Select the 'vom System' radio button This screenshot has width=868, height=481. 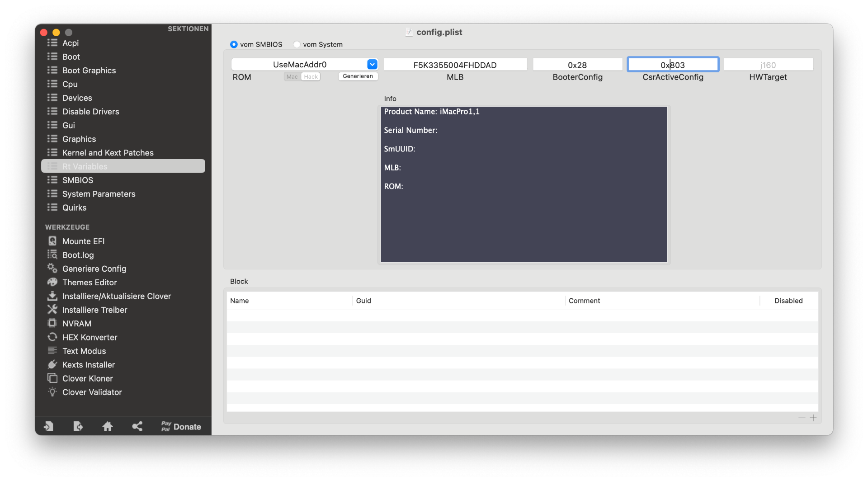297,44
